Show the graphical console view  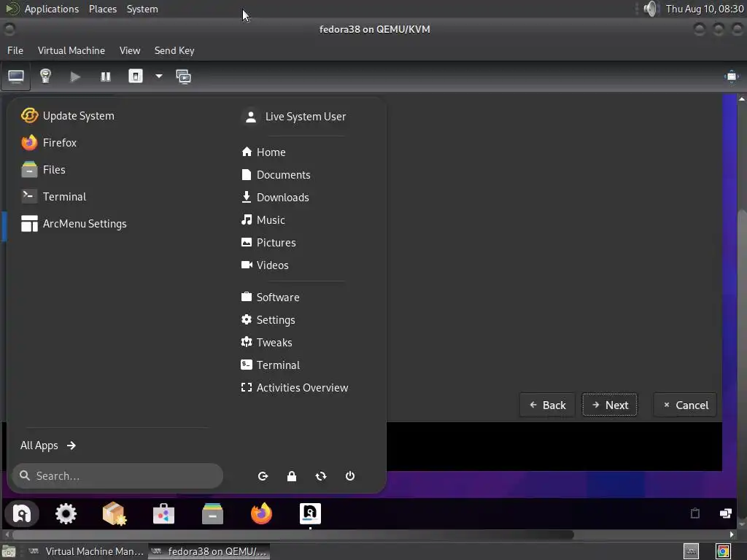16,76
